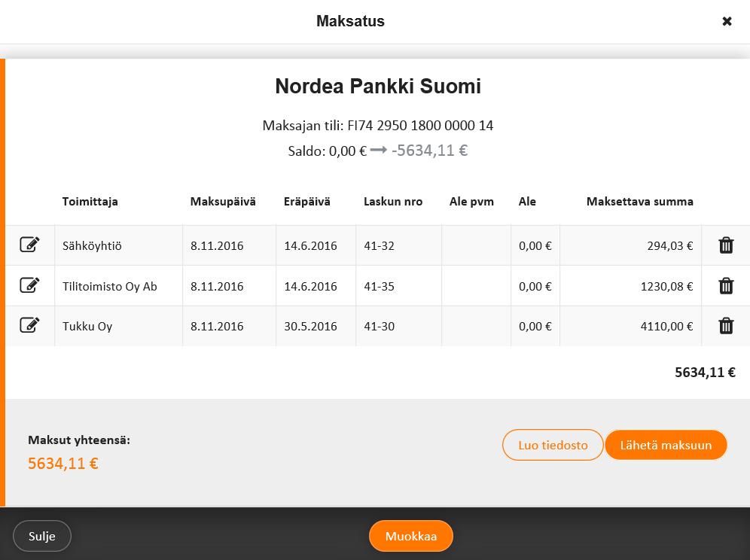Close the Maksatus dialog with X
Screen dimensions: 750x560
coord(727,21)
